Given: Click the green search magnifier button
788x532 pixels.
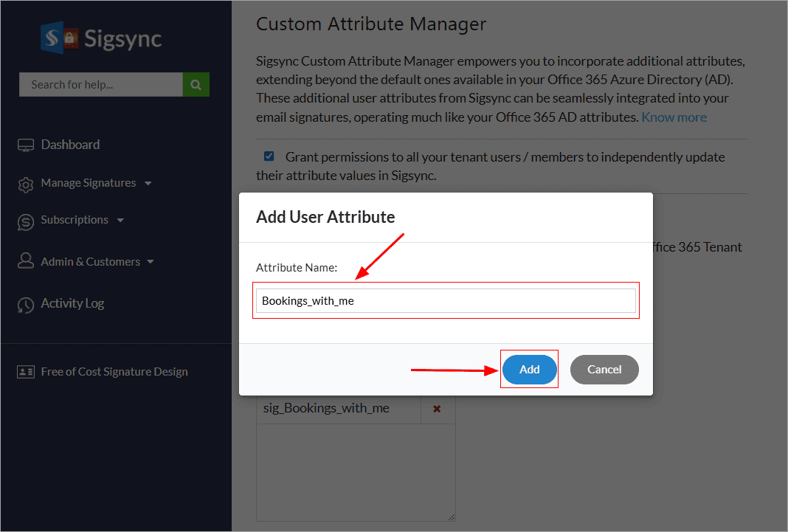Looking at the screenshot, I should pyautogui.click(x=196, y=84).
